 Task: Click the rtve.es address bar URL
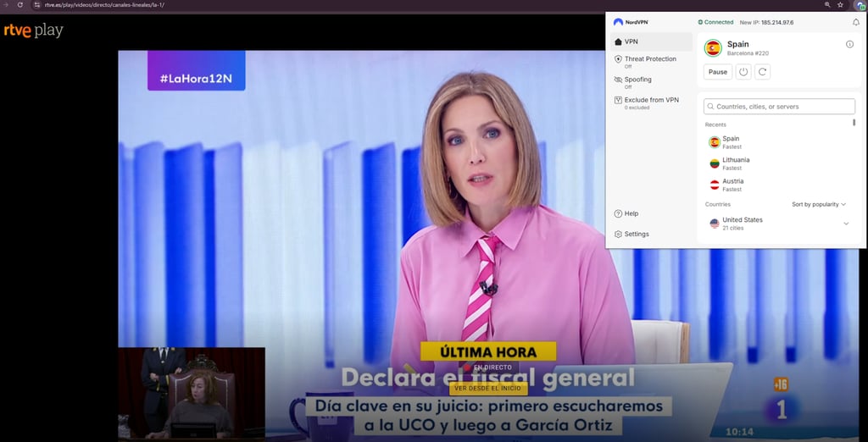[104, 4]
